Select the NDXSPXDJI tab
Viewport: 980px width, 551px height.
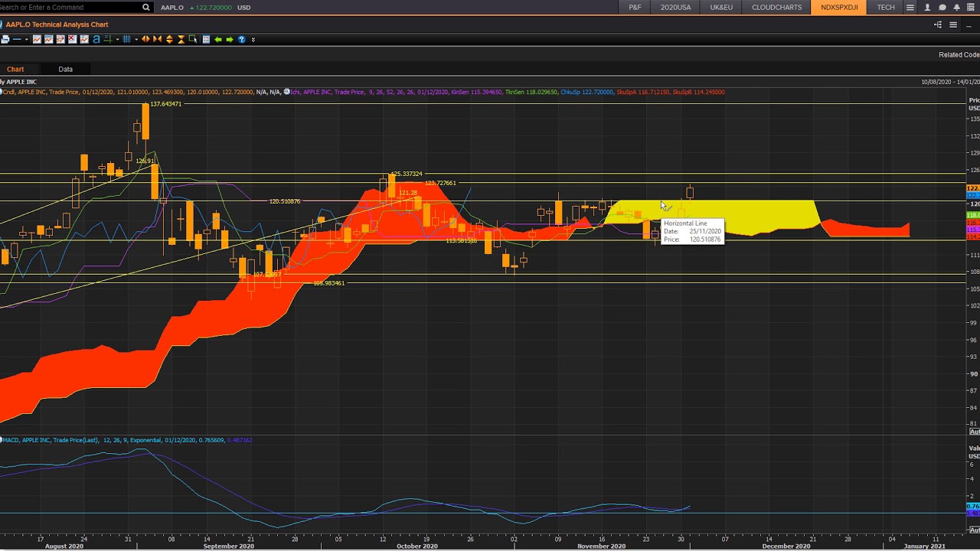click(x=839, y=7)
